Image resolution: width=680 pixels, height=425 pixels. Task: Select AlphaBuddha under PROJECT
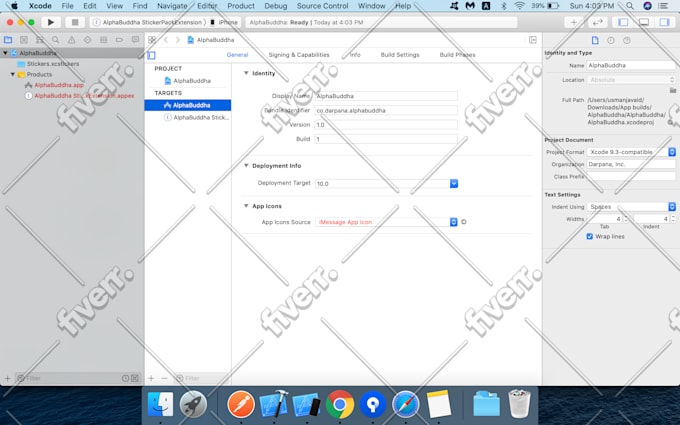pyautogui.click(x=188, y=81)
